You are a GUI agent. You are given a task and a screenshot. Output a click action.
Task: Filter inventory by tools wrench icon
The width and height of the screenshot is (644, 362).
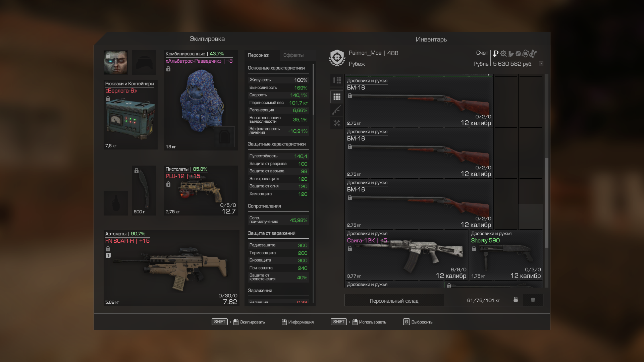(337, 123)
